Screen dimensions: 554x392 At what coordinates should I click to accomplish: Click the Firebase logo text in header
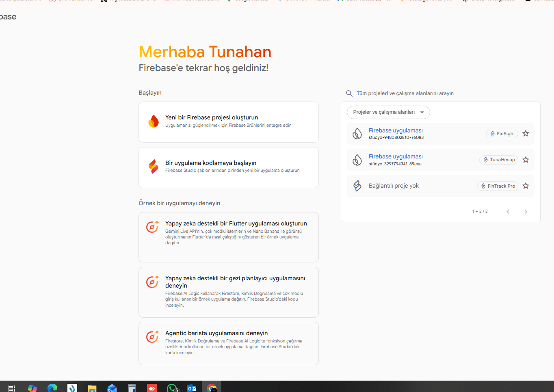8,17
